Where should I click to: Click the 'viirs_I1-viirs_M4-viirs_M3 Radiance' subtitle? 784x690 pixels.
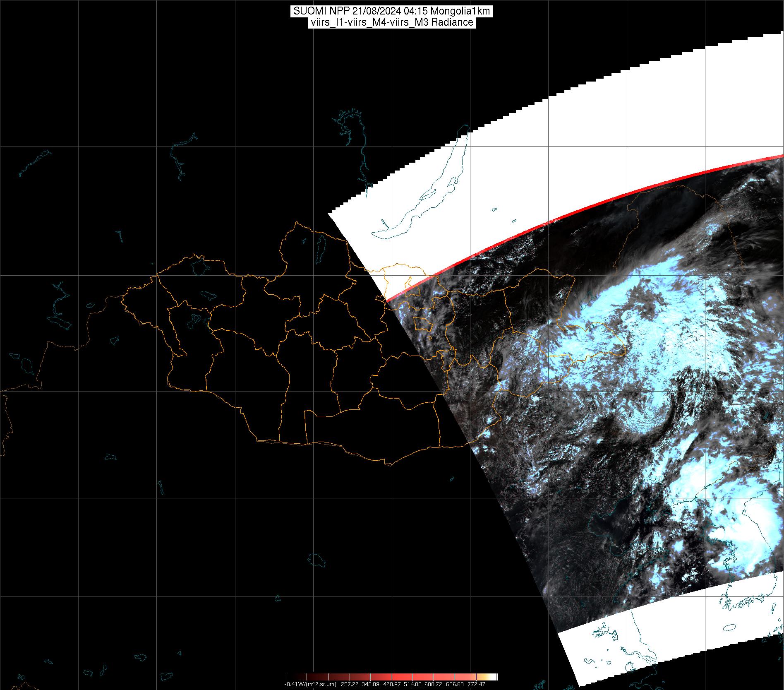pos(392,22)
